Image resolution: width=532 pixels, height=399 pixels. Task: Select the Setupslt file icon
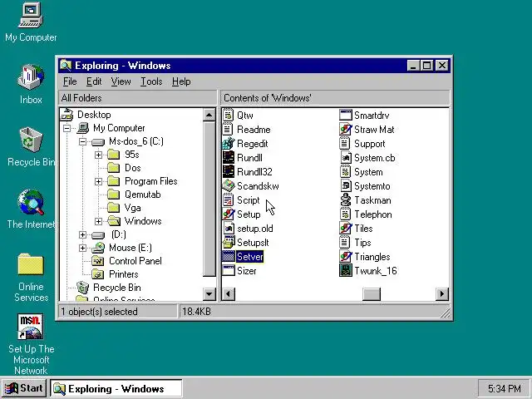click(228, 243)
